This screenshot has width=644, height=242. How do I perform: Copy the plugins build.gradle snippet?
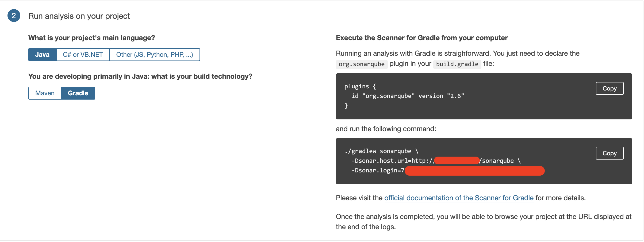(x=609, y=88)
